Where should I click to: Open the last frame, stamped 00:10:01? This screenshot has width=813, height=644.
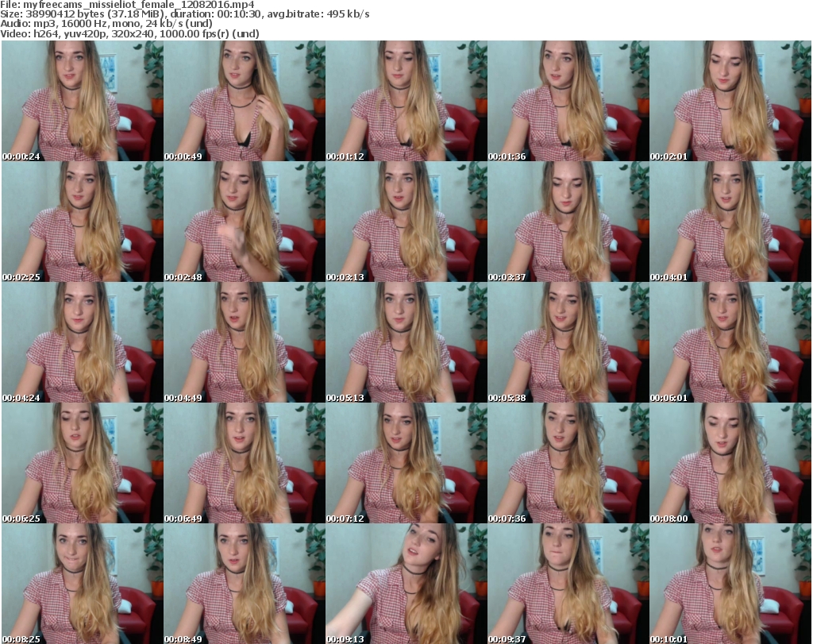(x=730, y=584)
